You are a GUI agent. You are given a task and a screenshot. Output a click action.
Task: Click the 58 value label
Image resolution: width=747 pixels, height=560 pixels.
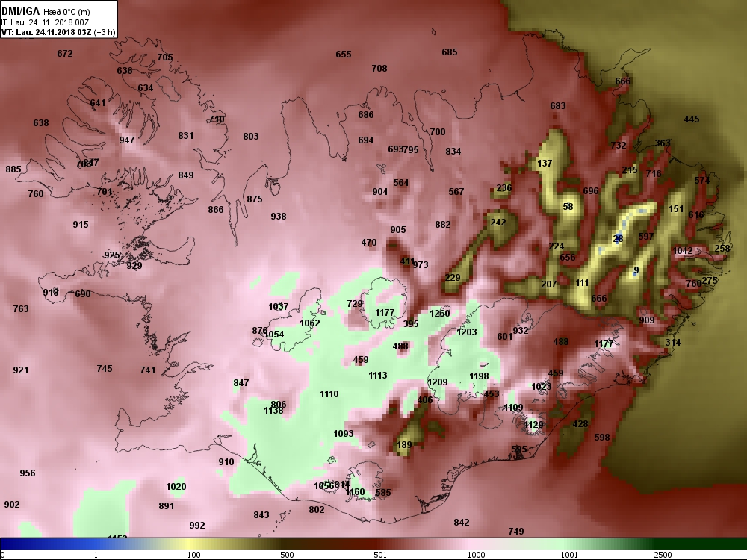tap(568, 207)
